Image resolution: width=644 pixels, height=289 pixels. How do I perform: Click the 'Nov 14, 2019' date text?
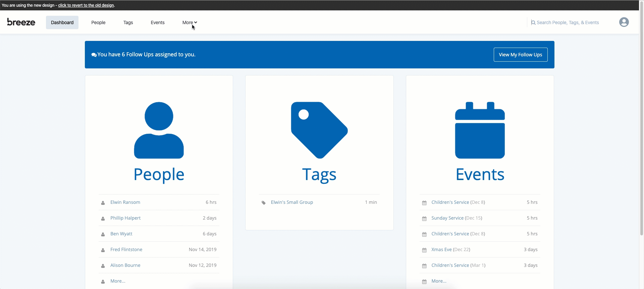coord(203,249)
